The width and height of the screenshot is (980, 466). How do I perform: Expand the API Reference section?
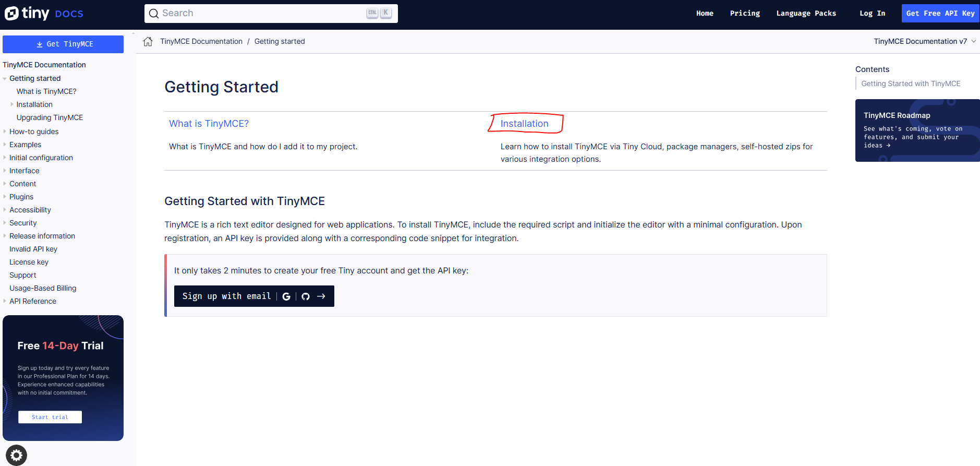(5, 301)
